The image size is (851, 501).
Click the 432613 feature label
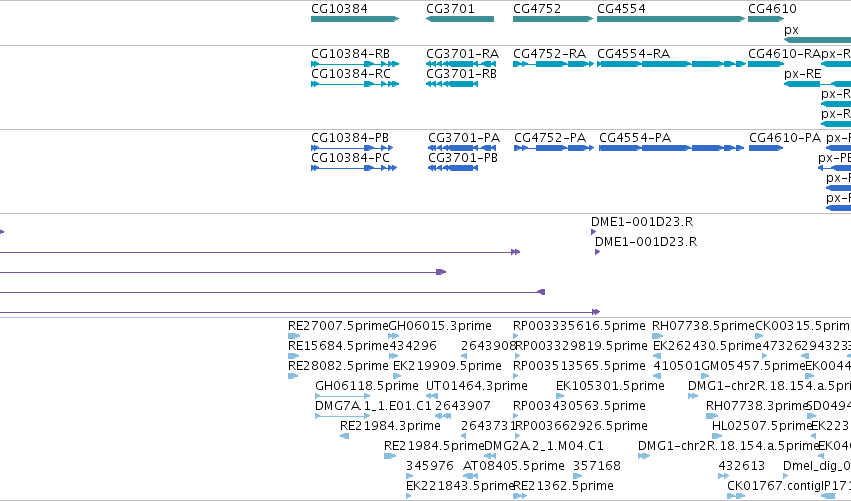(741, 466)
